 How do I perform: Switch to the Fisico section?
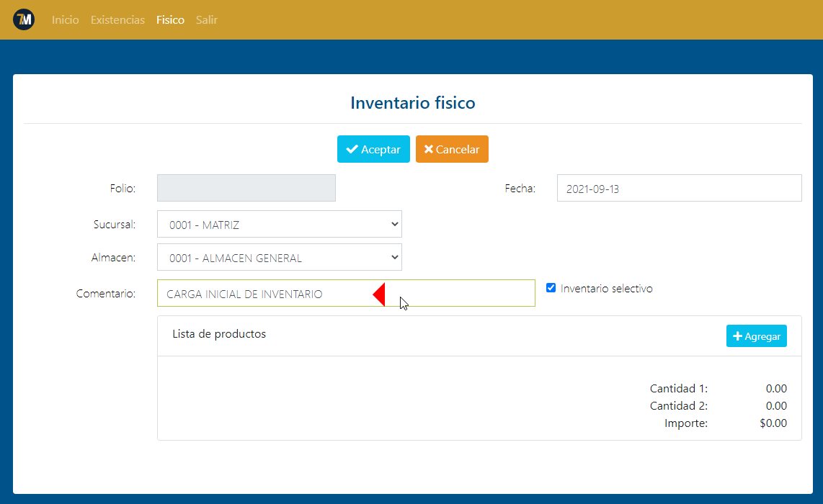pos(170,19)
